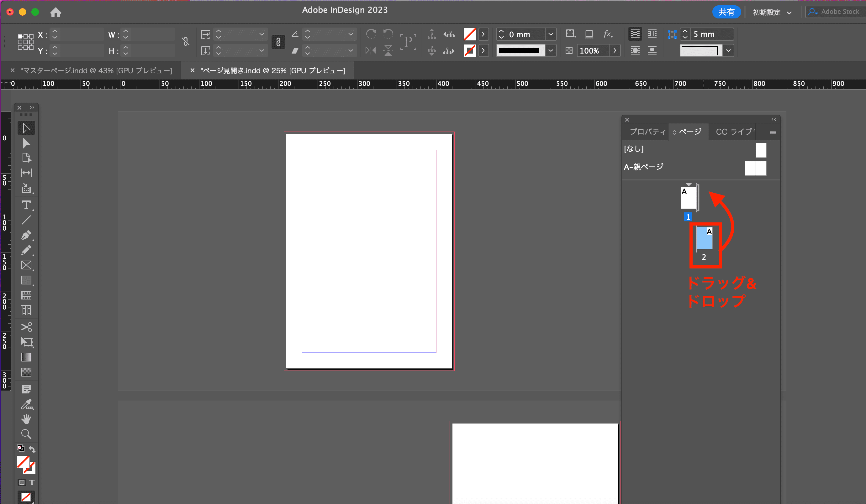This screenshot has height=504, width=866.
Task: Click flip horizontal icon
Action: point(371,50)
